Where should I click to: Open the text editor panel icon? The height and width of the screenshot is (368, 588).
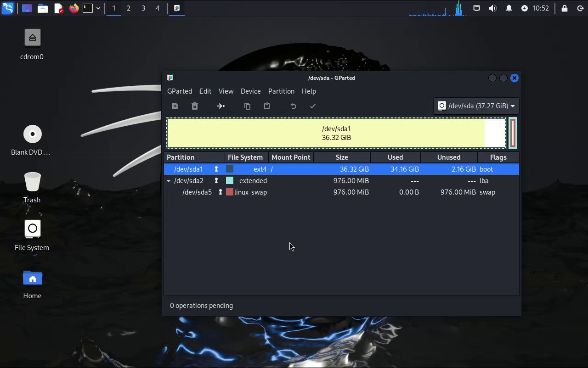(58, 8)
